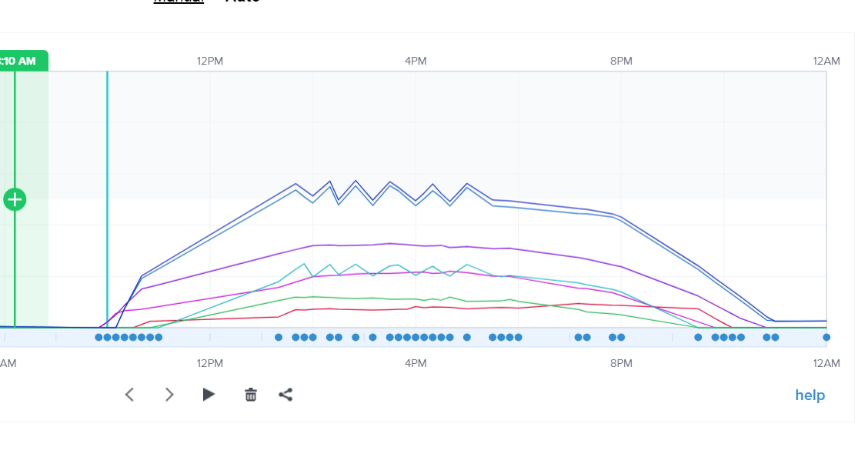Select the rightmost event dot at 12AM
Viewport: 868px width, 467px height.
click(826, 338)
